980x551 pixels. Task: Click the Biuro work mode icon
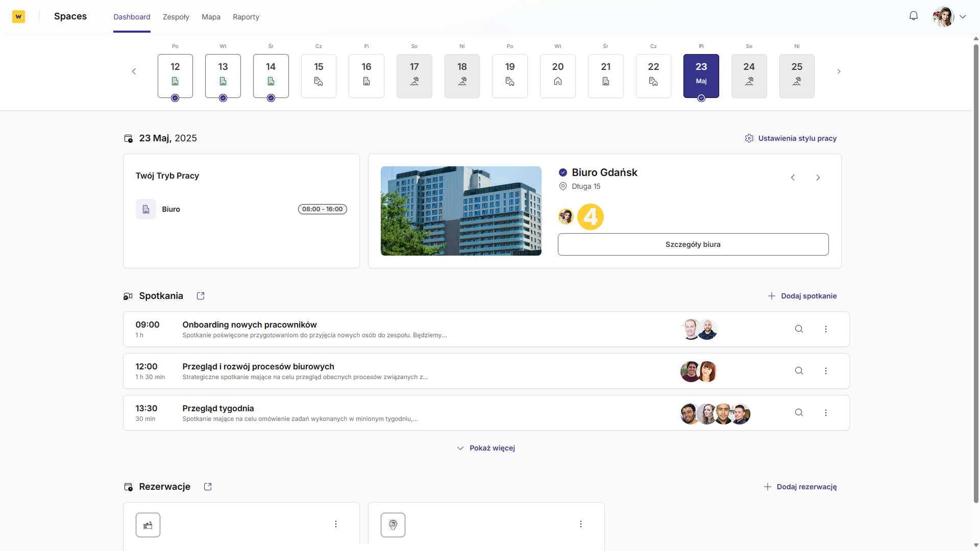click(x=146, y=209)
